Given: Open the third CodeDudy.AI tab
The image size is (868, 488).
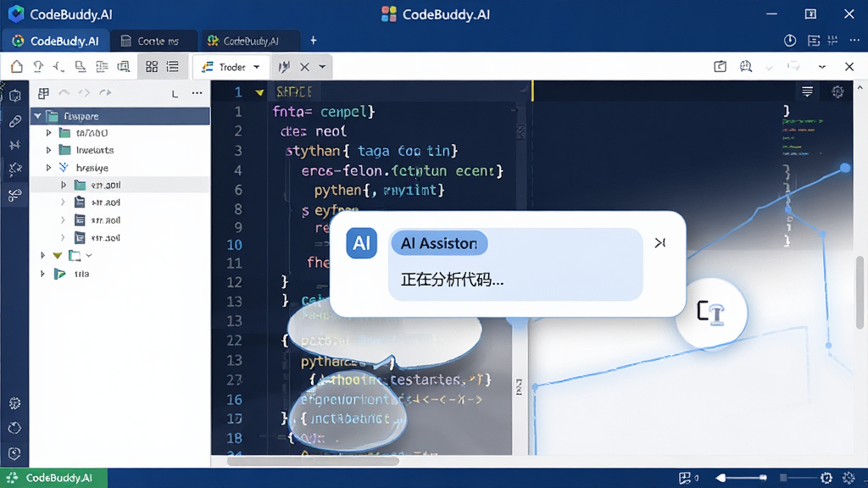Looking at the screenshot, I should pos(250,41).
